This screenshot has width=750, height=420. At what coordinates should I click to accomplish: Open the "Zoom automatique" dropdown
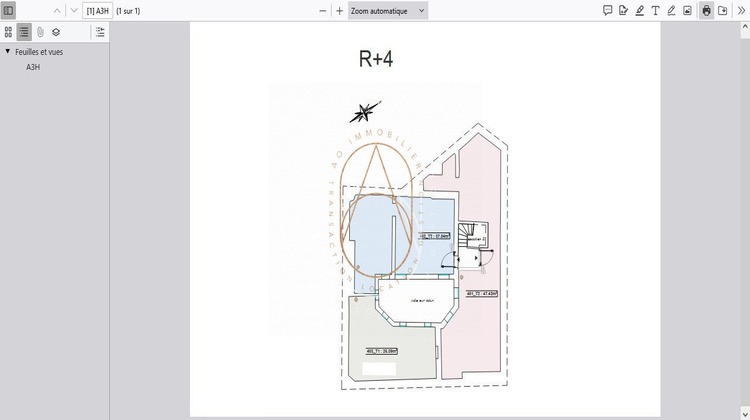point(388,11)
